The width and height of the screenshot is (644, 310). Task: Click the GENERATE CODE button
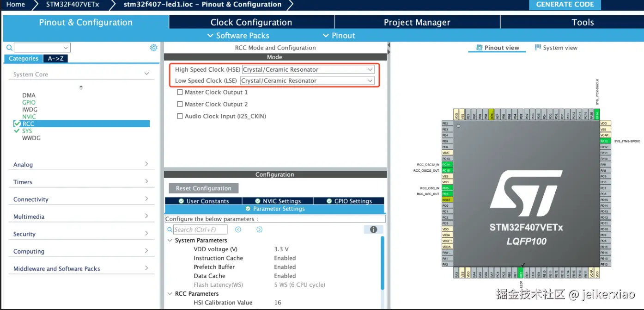click(x=565, y=5)
